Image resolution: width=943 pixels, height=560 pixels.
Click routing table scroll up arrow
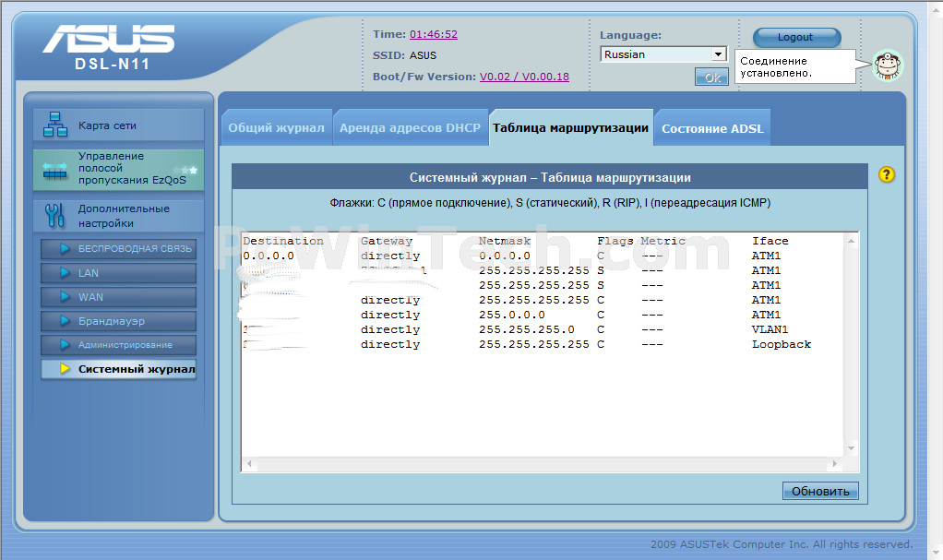tap(851, 241)
